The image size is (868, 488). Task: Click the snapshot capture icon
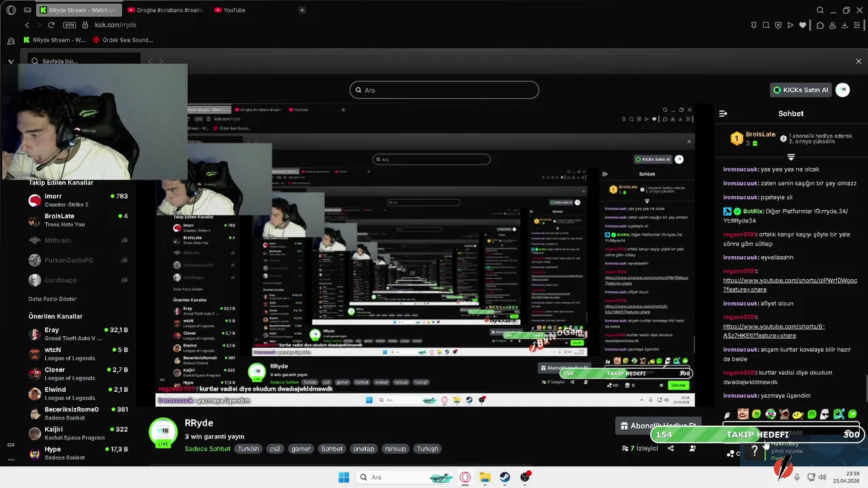click(x=766, y=25)
